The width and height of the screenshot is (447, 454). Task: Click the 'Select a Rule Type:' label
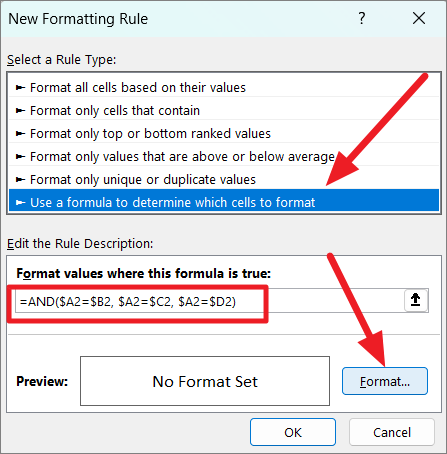[62, 60]
